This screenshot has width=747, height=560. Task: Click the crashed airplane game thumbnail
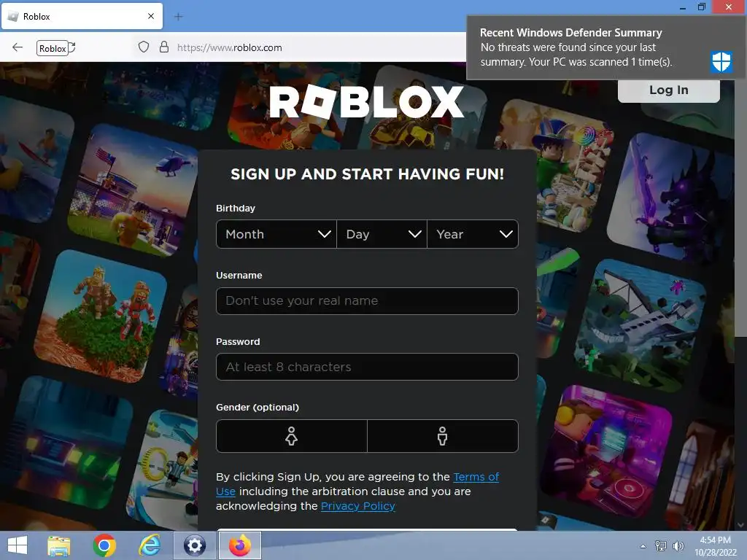[640, 327]
